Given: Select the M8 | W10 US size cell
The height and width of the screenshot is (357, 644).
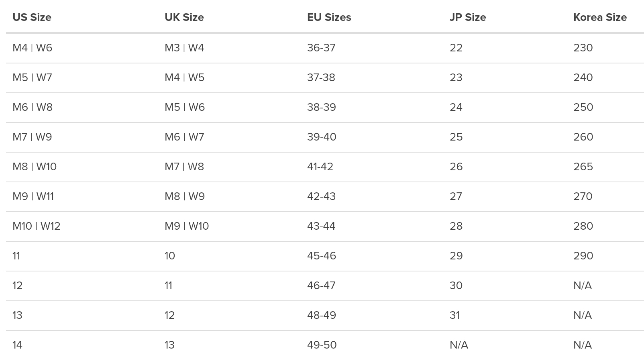Looking at the screenshot, I should point(35,167).
